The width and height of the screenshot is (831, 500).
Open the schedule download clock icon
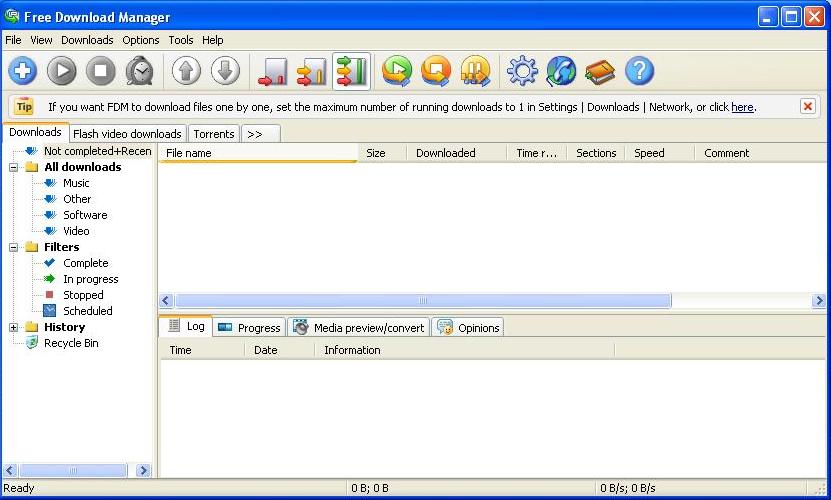click(139, 71)
